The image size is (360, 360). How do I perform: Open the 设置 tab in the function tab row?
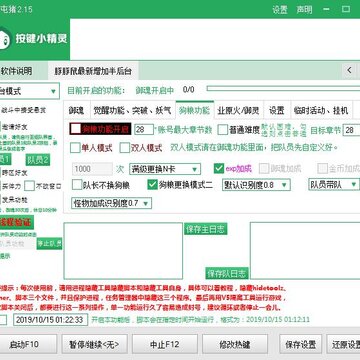(277, 110)
